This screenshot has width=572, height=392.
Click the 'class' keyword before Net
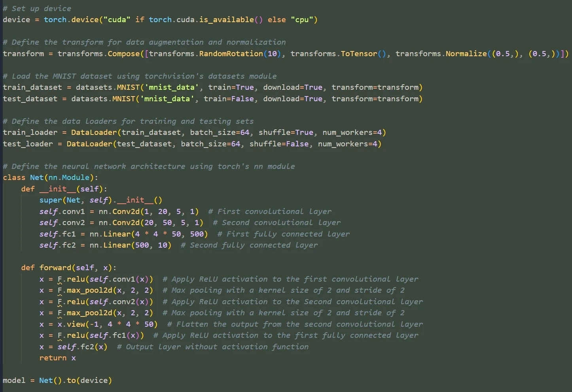tap(14, 177)
